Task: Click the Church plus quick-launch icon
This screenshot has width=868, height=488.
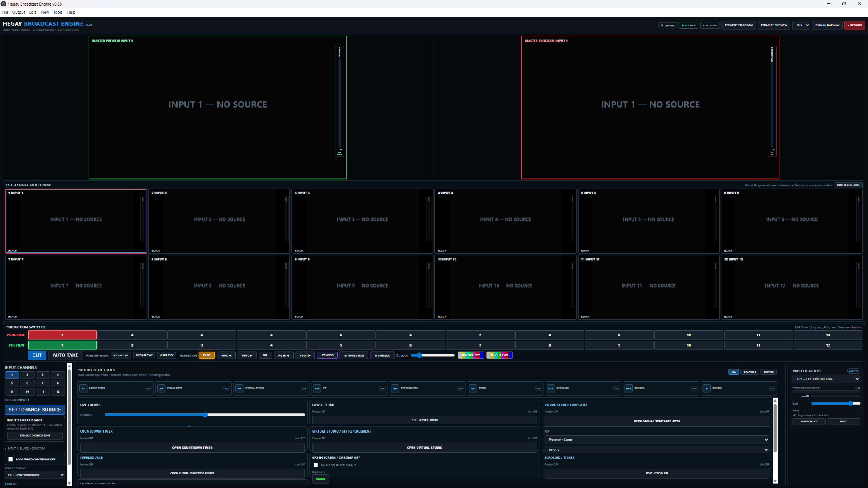Action: point(707,388)
